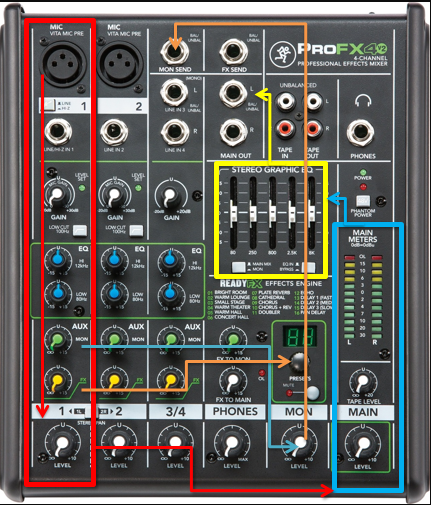
Task: Click the channel 1 LEVEL knob
Action: tap(62, 444)
